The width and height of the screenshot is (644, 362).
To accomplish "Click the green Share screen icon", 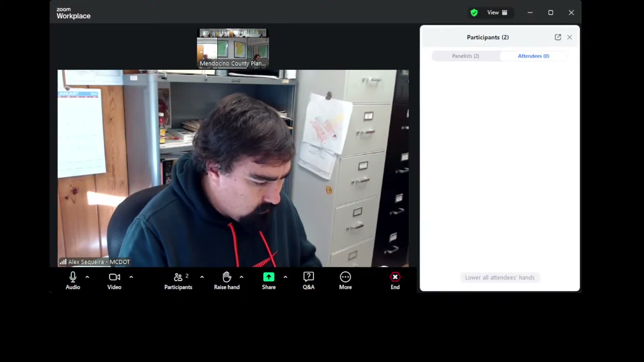I will (269, 277).
